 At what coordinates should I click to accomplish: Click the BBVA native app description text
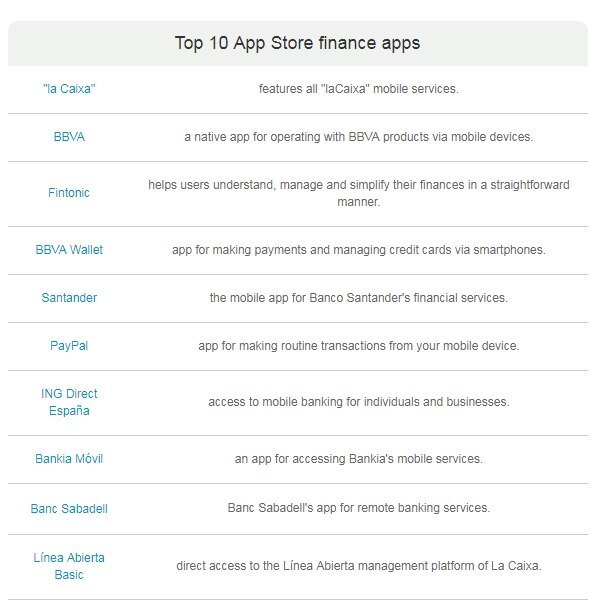359,137
